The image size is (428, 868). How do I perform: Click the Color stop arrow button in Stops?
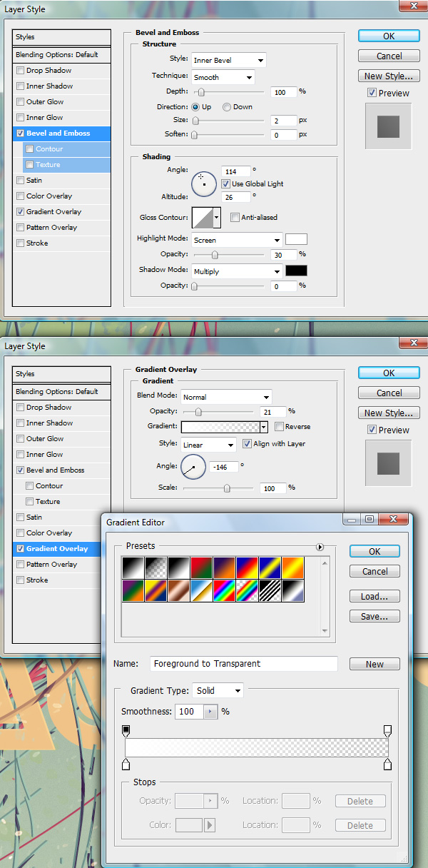click(210, 825)
